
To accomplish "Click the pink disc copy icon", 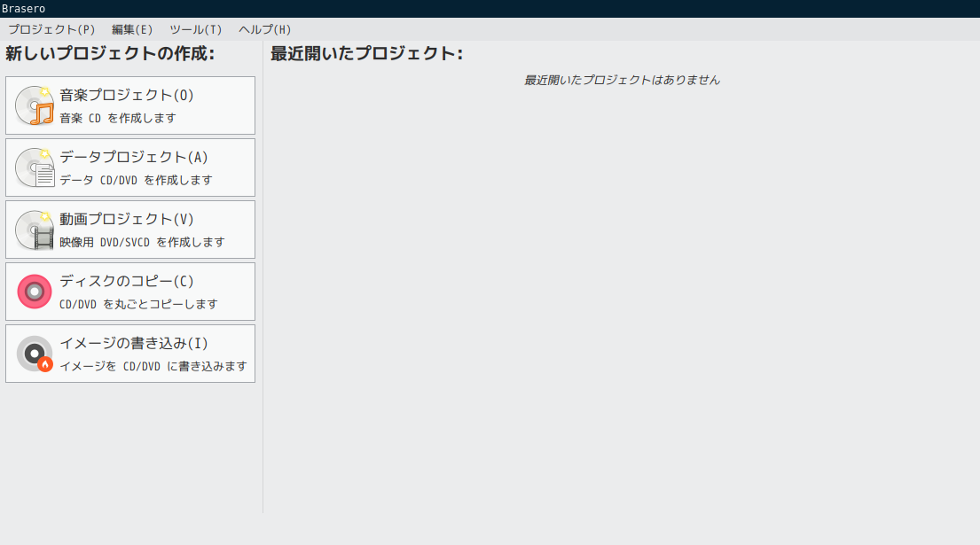I will pos(35,292).
